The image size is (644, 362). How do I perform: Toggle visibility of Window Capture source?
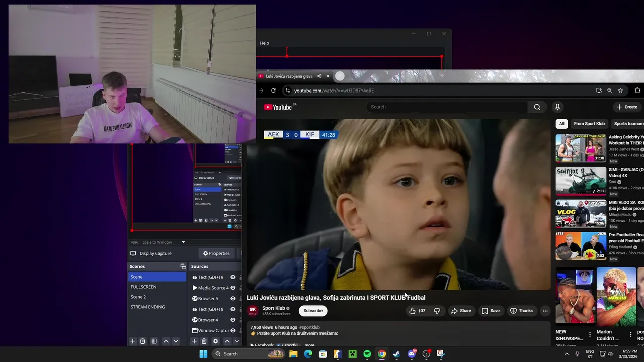(x=233, y=330)
